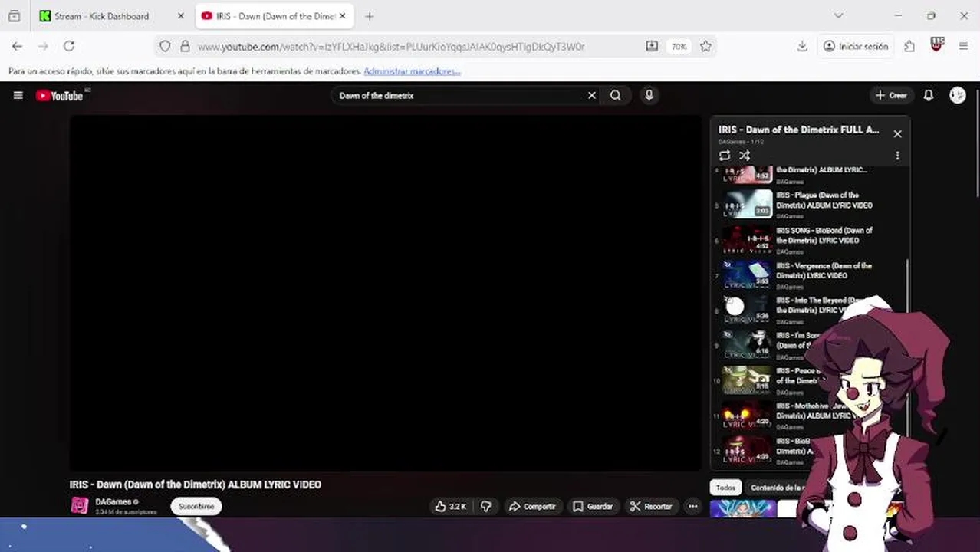
Task: Play IRIS SONG - BioBond playlist item
Action: (x=809, y=240)
